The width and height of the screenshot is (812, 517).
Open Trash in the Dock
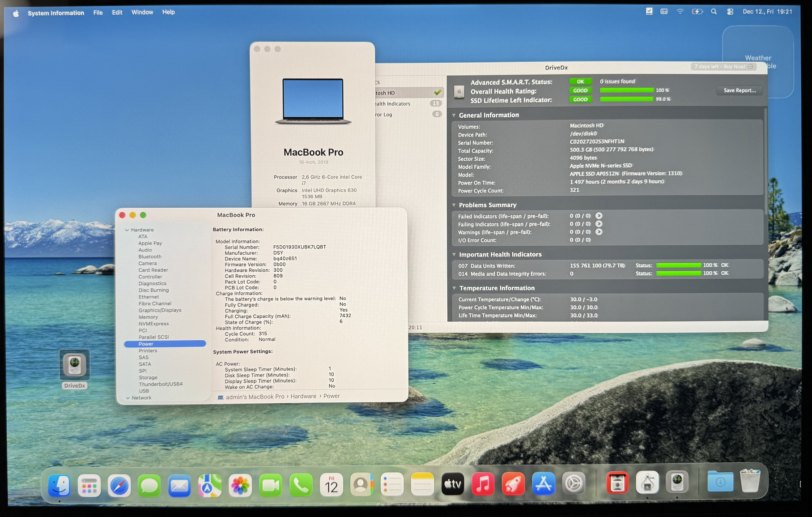tap(750, 482)
